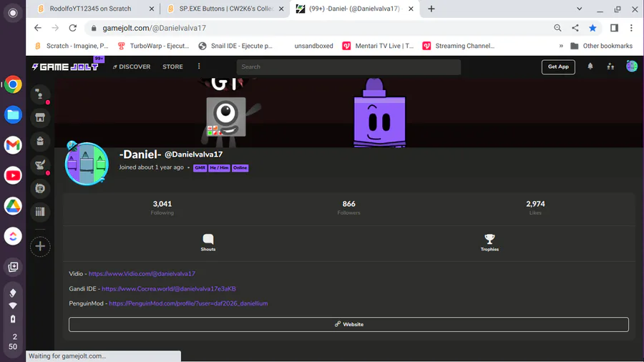Open the Snail IDE bookmark

(235, 46)
